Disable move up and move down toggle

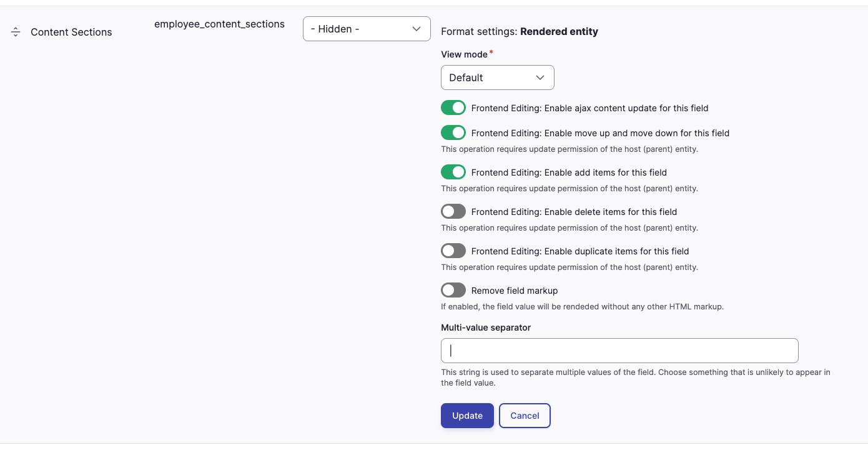[453, 132]
